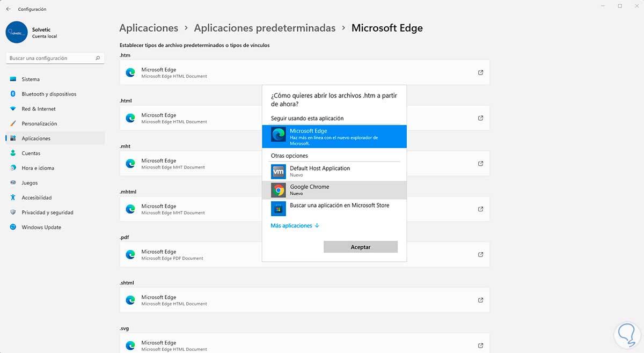644x353 pixels.
Task: Click the Juegos controller icon
Action: click(x=13, y=183)
